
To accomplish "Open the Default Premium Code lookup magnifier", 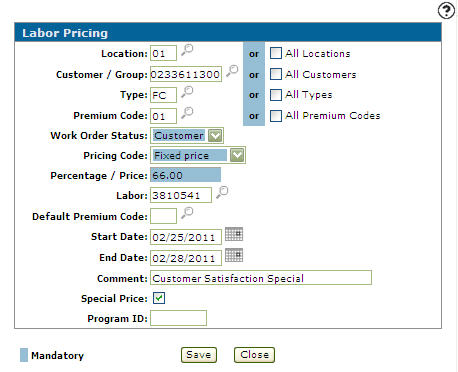I will 187,213.
